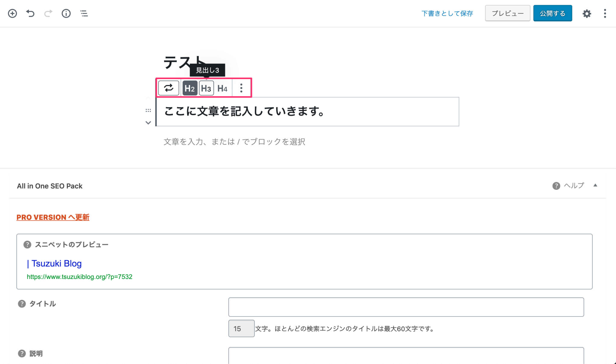Collapse the All in One SEO Pack panel
Viewport: 616px width, 364px height.
click(x=595, y=185)
